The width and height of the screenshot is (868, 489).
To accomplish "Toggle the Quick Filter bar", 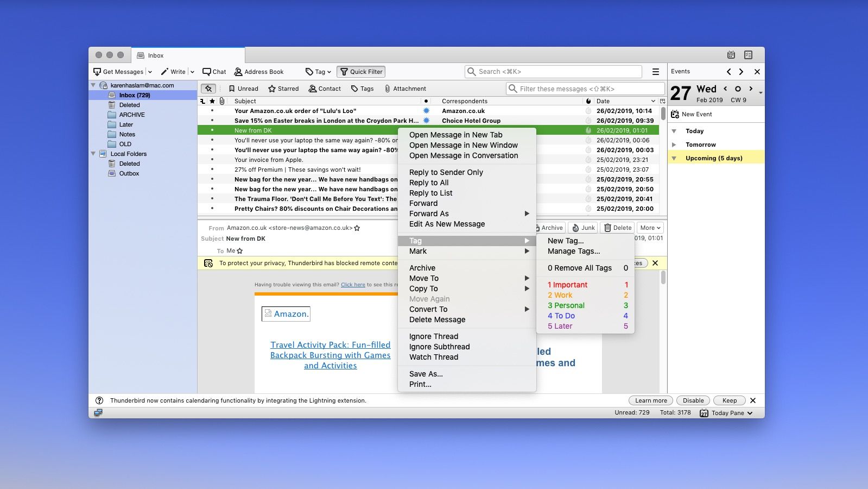I will [361, 72].
